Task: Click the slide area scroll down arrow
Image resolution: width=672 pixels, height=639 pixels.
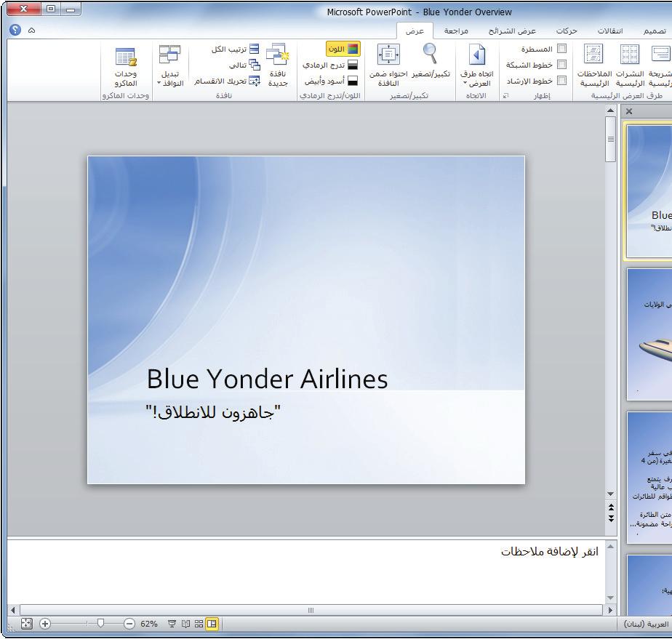Action: (x=610, y=494)
